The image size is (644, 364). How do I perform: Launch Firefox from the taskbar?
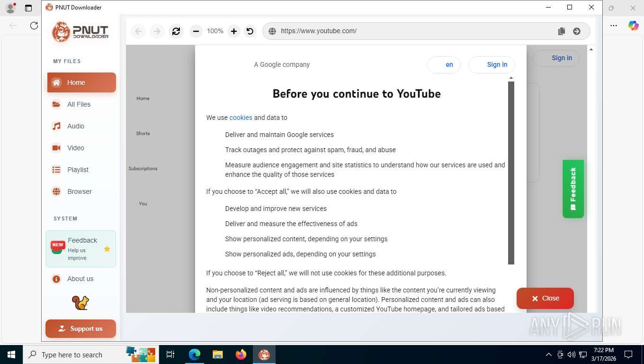click(241, 355)
